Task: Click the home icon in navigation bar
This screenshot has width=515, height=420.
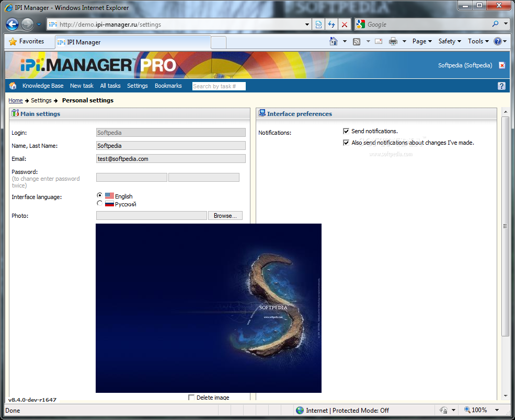Action: tap(13, 86)
